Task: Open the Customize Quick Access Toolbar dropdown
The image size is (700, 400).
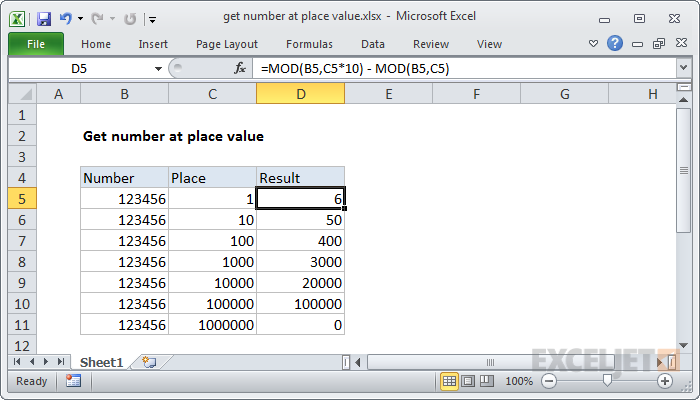Action: pyautogui.click(x=153, y=20)
